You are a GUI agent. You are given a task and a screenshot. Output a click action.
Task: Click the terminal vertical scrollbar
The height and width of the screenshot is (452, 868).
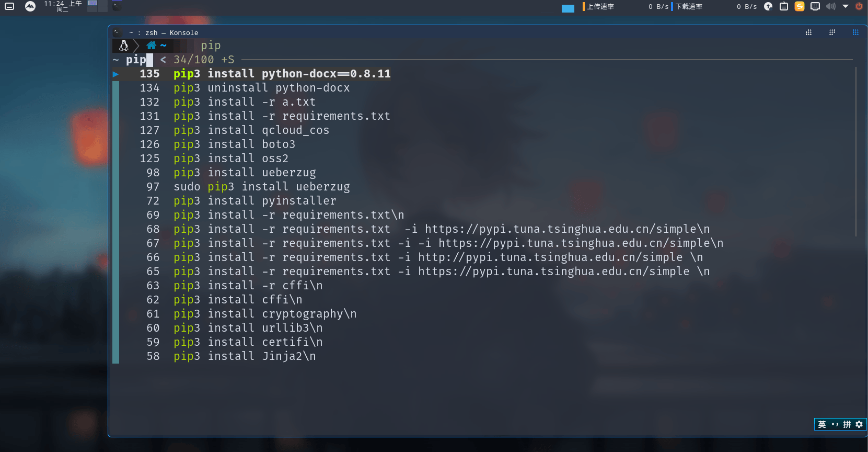pos(856,152)
